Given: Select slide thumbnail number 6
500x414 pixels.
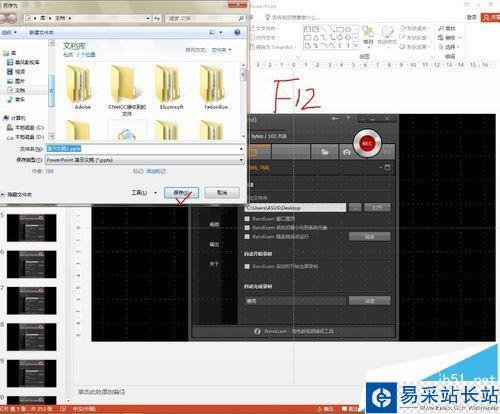Looking at the screenshot, I should (x=32, y=264).
